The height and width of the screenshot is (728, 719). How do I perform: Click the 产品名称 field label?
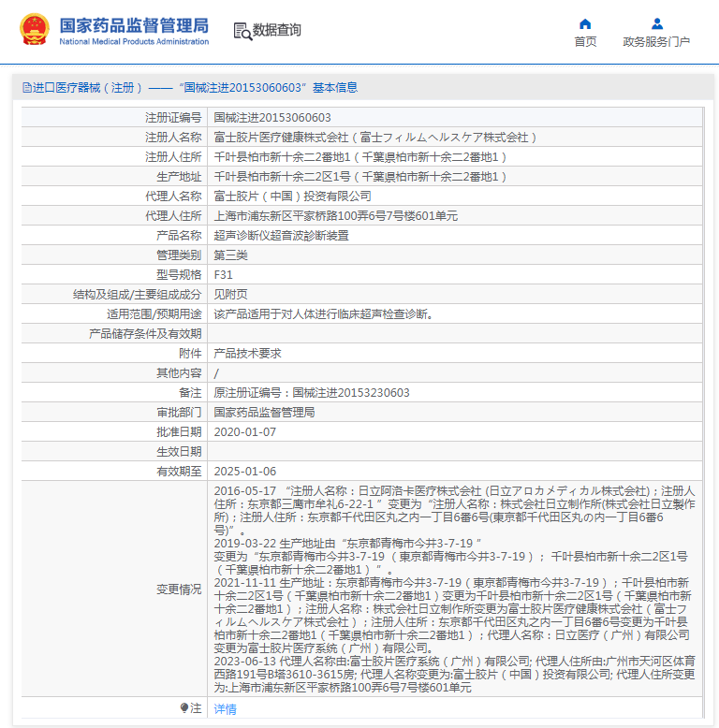coord(179,236)
